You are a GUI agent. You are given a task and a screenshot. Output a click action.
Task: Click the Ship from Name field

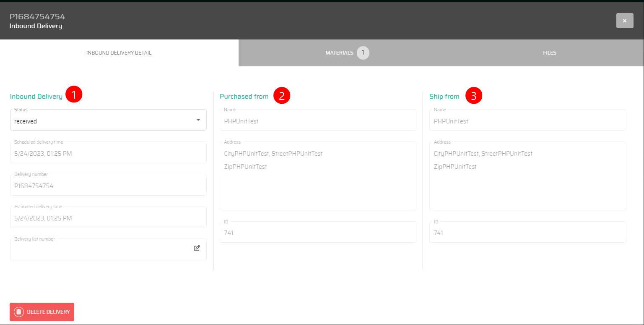527,121
